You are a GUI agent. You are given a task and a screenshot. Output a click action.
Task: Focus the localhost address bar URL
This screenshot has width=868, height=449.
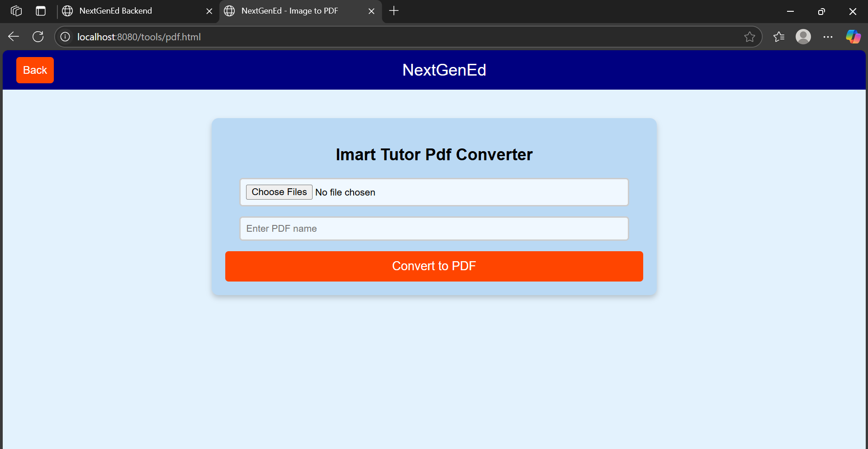pos(139,37)
